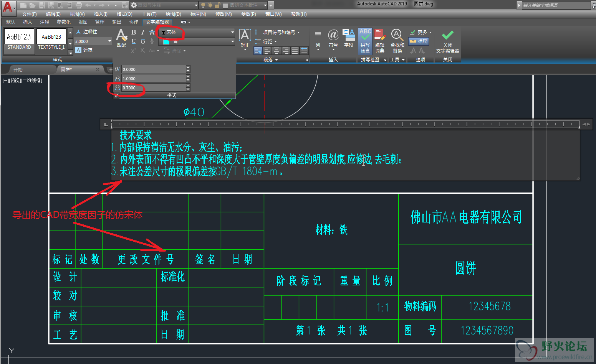Click the Redo arrow in quick access toolbar
The height and width of the screenshot is (364, 596).
point(101,5)
